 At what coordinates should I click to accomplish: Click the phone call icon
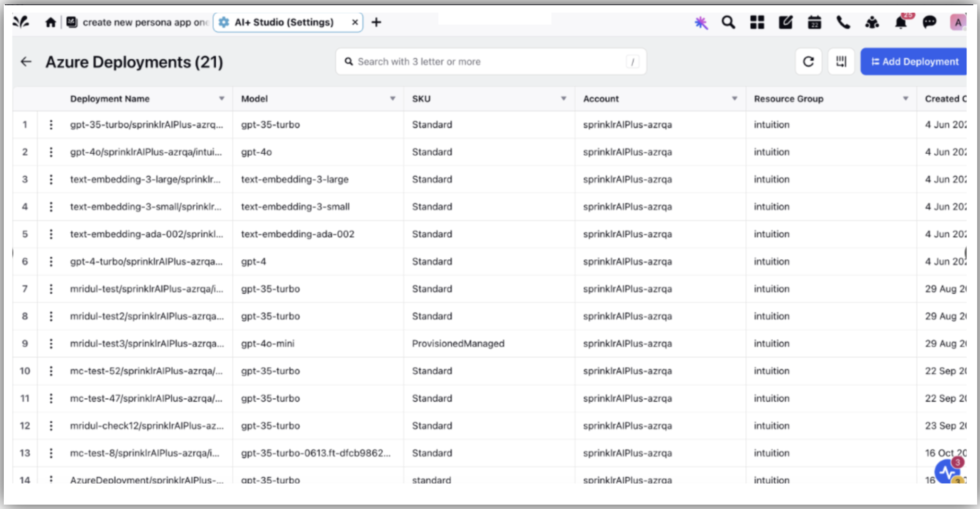(843, 22)
